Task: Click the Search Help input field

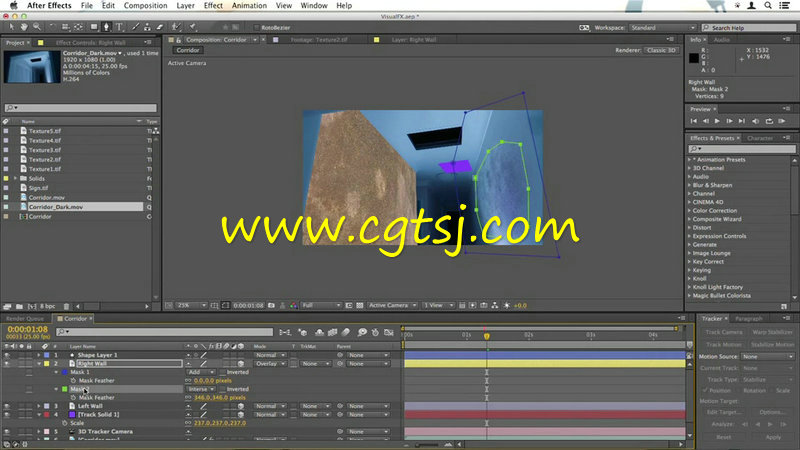Action: (x=748, y=28)
